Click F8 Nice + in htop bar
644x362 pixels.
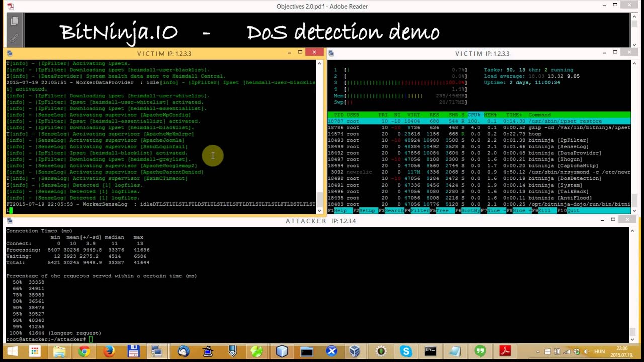pyautogui.click(x=519, y=211)
